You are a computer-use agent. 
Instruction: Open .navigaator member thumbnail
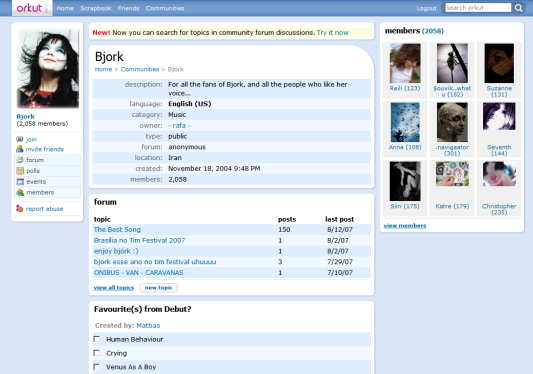coord(452,122)
